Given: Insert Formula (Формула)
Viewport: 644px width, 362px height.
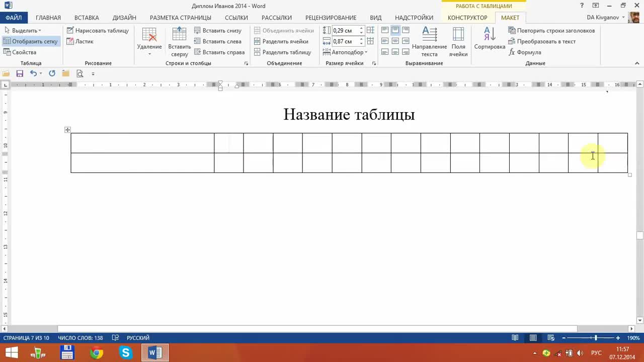Looking at the screenshot, I should [x=525, y=52].
